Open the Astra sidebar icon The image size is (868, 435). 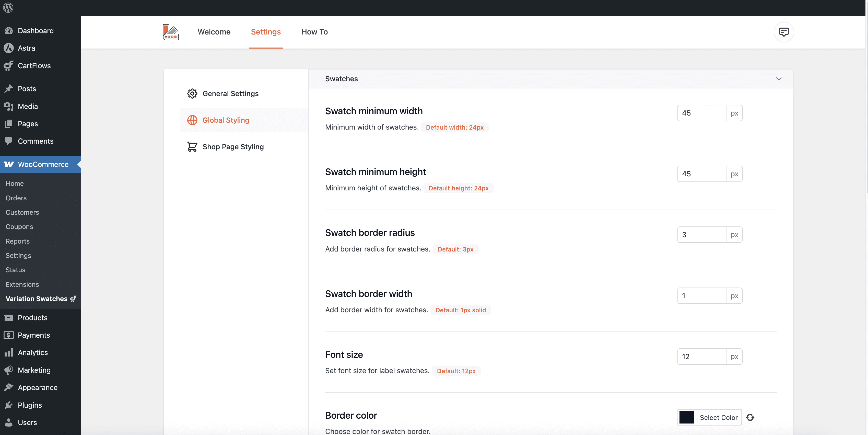pos(8,48)
